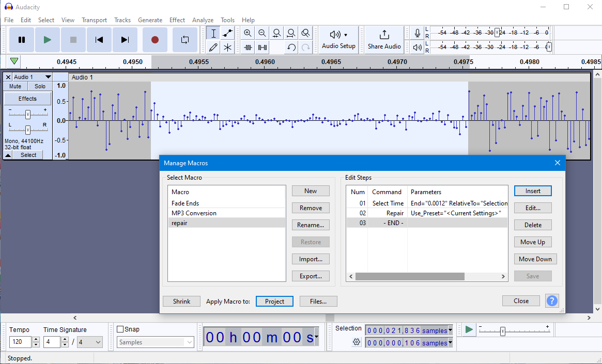Viewport: 602px width, 364px height.
Task: Click the Undo arrow icon
Action: [x=291, y=48]
